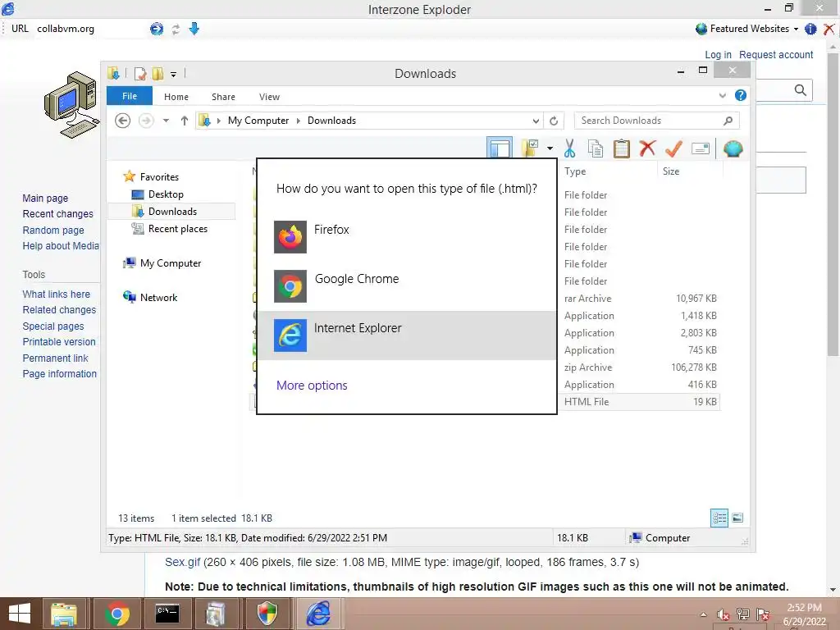
Task: Click the Copy icon in Explorer toolbar
Action: tap(596, 148)
